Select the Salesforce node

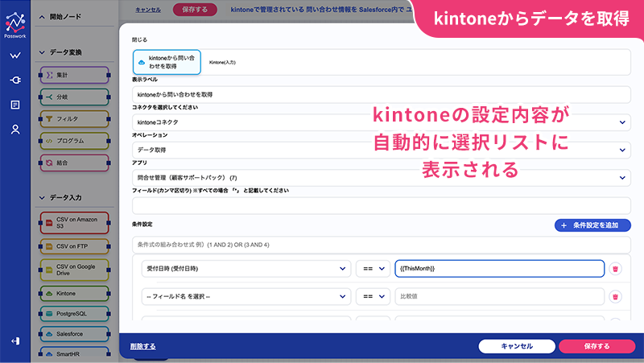click(74, 334)
